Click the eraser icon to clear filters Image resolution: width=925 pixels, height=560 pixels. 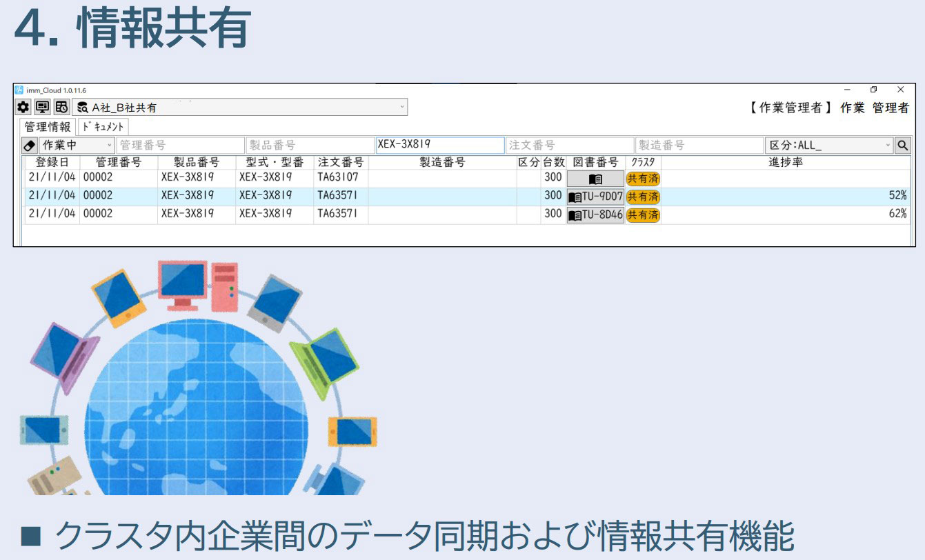tap(29, 146)
